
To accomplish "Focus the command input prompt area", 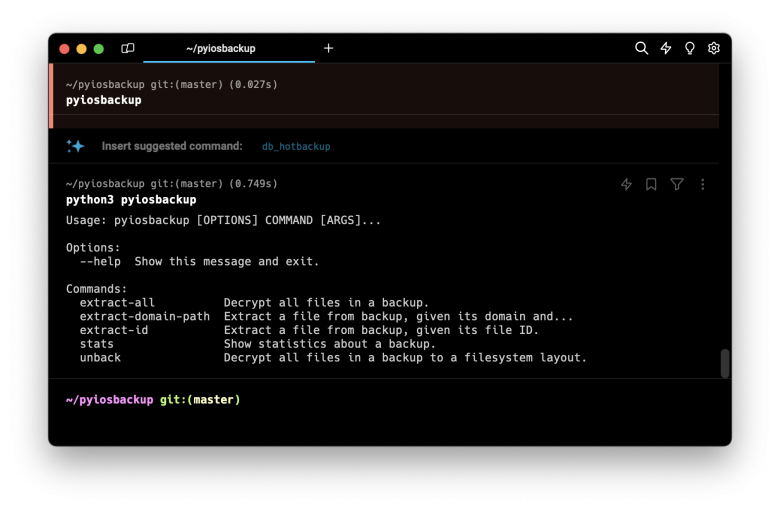I will click(390, 412).
